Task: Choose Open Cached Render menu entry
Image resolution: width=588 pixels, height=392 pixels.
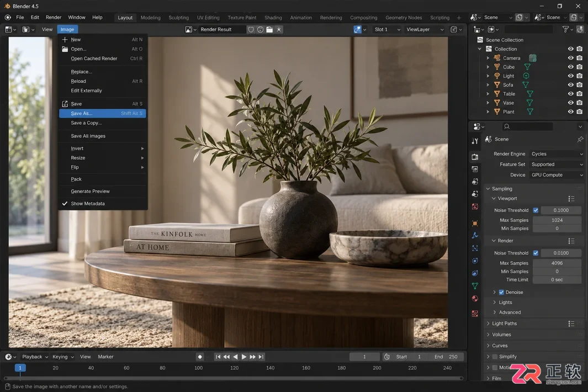Action: (102, 59)
